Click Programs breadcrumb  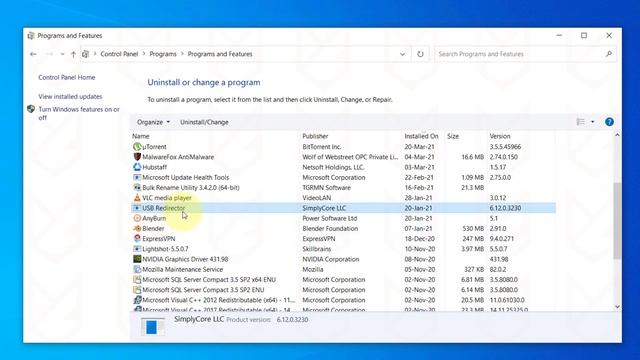click(163, 54)
